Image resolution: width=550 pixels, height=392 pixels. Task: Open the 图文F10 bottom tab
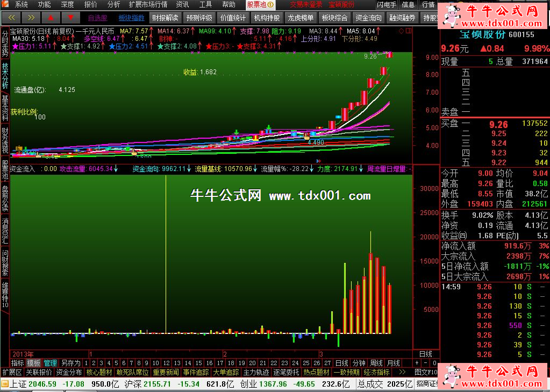click(426, 372)
